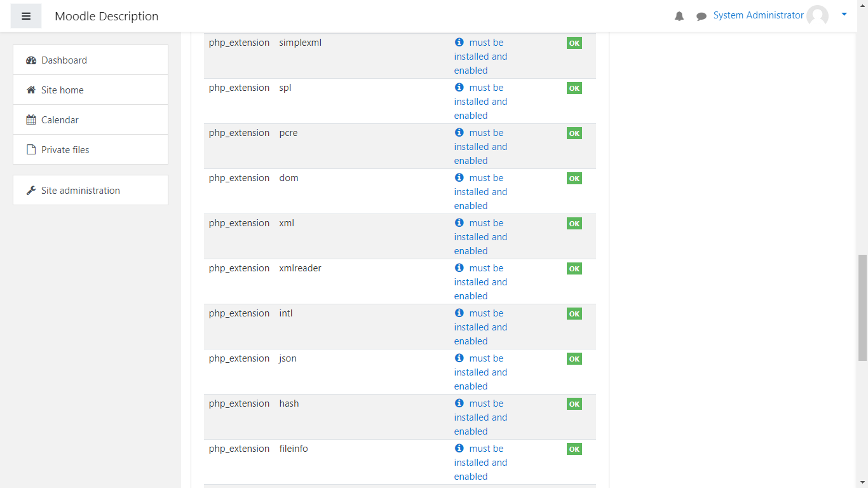The height and width of the screenshot is (488, 868).
Task: Click the info icon for xmlreader extension
Action: click(x=459, y=268)
